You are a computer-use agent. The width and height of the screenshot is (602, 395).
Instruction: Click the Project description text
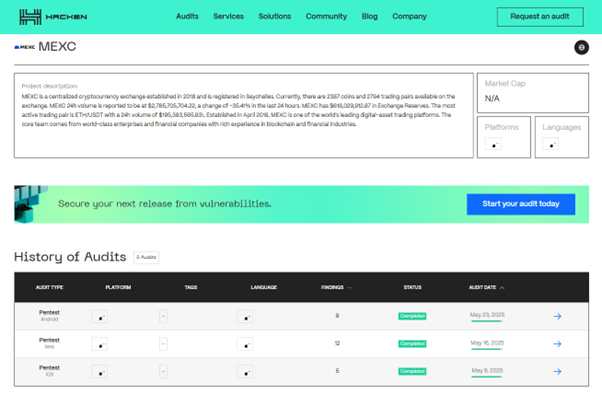pyautogui.click(x=238, y=110)
